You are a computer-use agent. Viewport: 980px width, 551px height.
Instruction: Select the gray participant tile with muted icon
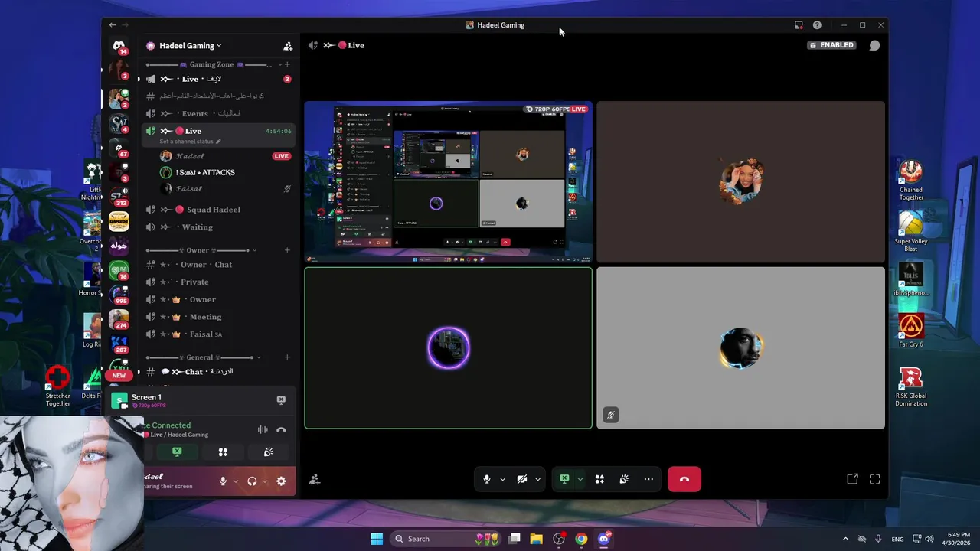coord(740,347)
